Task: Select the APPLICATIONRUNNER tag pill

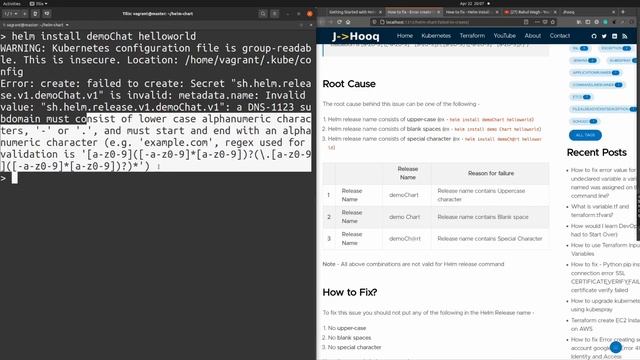Action: (595, 73)
